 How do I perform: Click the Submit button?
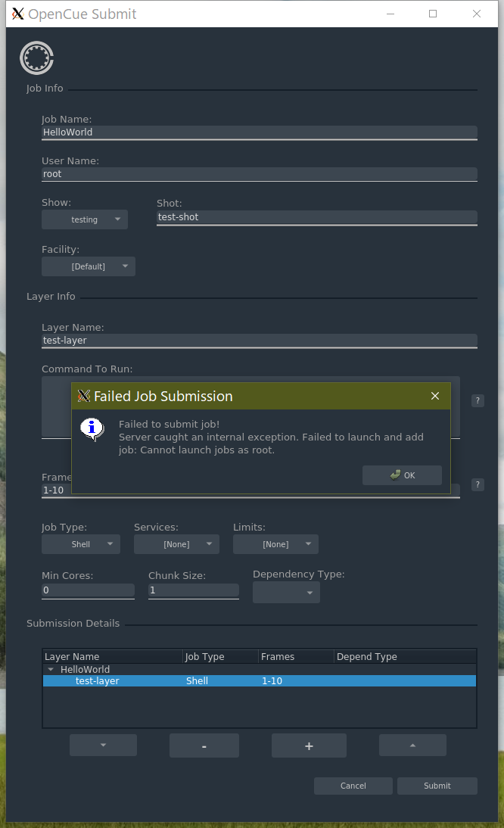coord(437,786)
